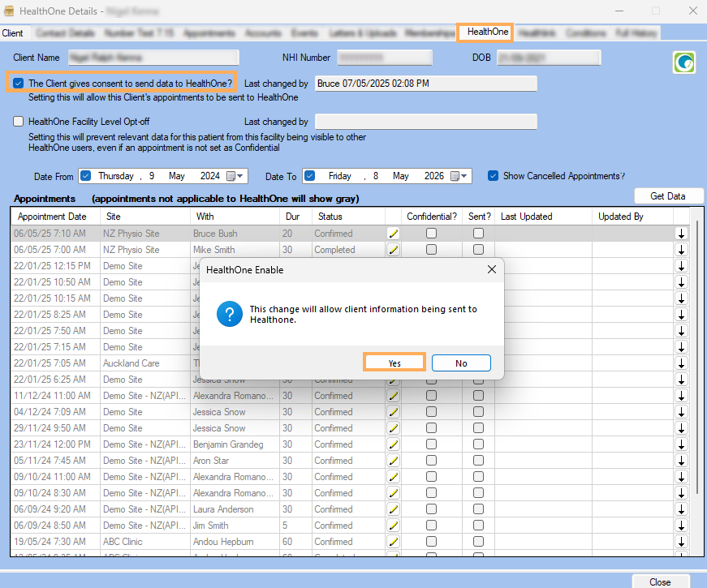Screen dimensions: 707x588
Task: Click the pencil icon for Andou Hepburn's appointment
Action: coord(394,542)
